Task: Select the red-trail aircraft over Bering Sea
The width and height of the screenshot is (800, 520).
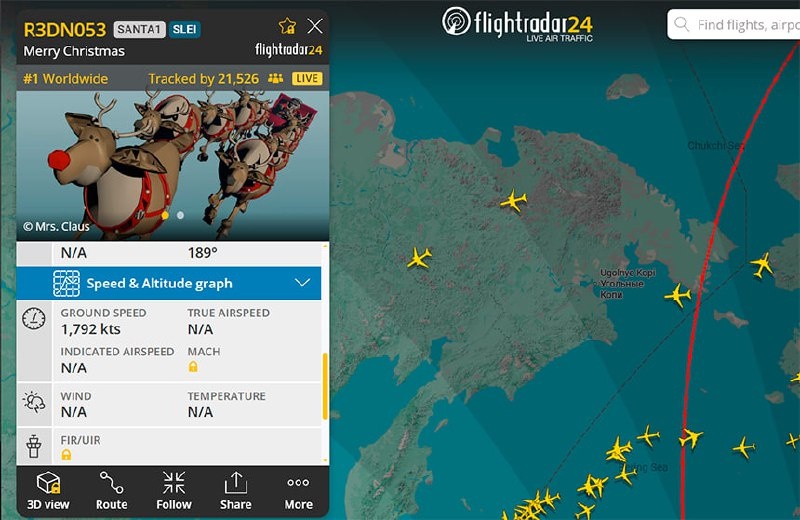Action: tap(691, 438)
